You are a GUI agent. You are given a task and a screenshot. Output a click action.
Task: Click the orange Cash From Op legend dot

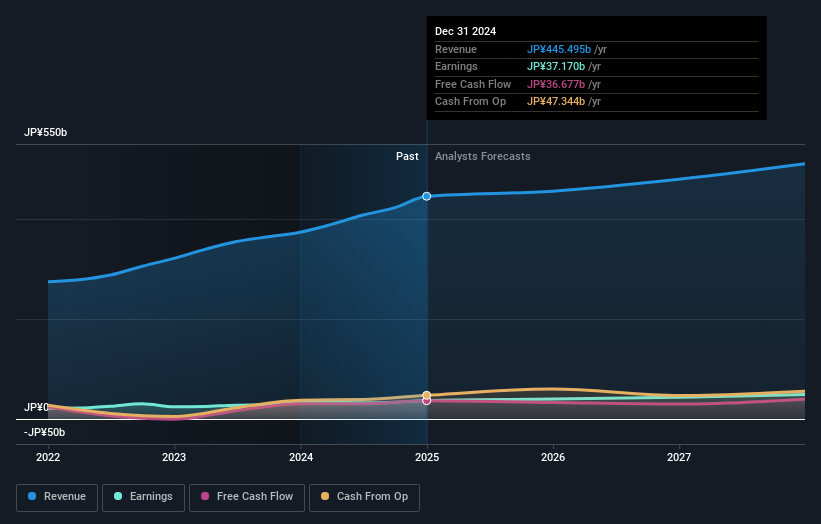[x=325, y=496]
